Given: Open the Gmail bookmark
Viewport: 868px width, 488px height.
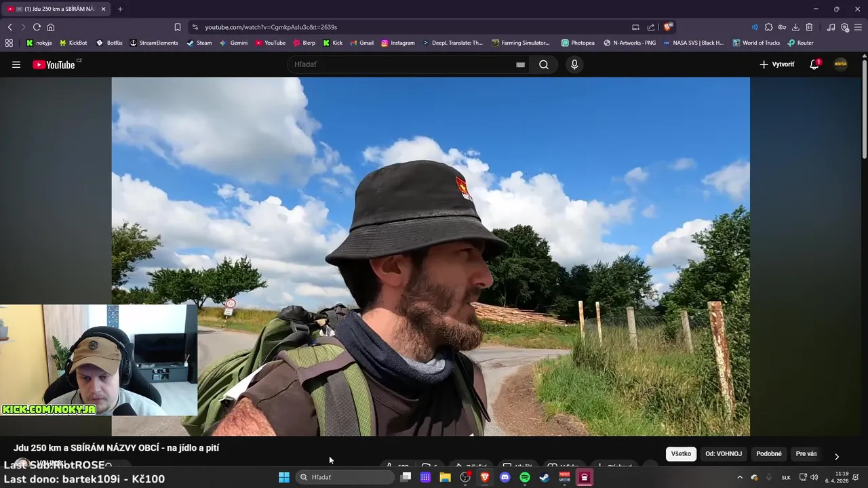Looking at the screenshot, I should [x=362, y=43].
